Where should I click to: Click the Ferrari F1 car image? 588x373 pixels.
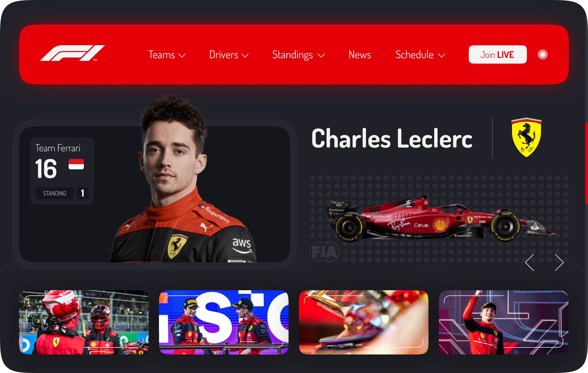coord(440,219)
